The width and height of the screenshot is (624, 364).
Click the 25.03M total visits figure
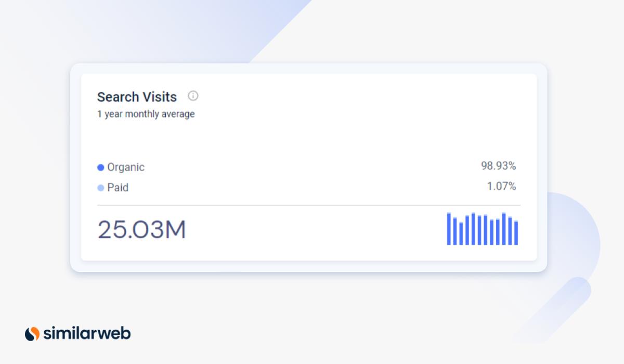[x=142, y=230]
